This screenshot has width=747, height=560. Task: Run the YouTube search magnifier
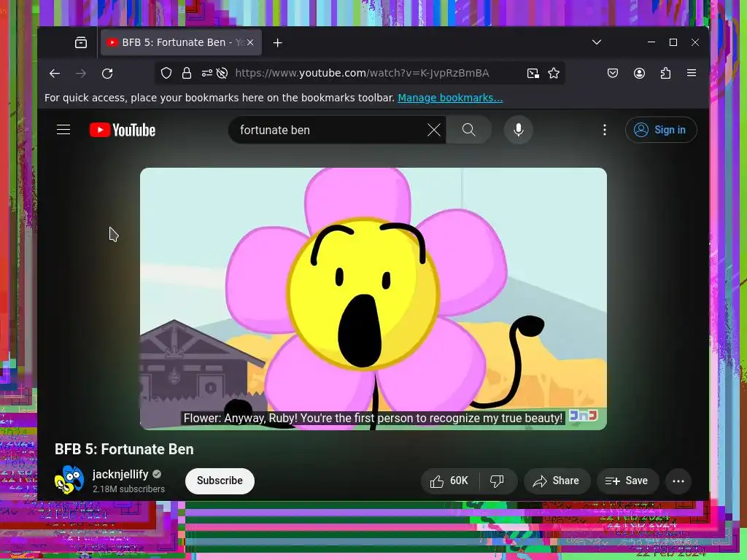pyautogui.click(x=469, y=130)
